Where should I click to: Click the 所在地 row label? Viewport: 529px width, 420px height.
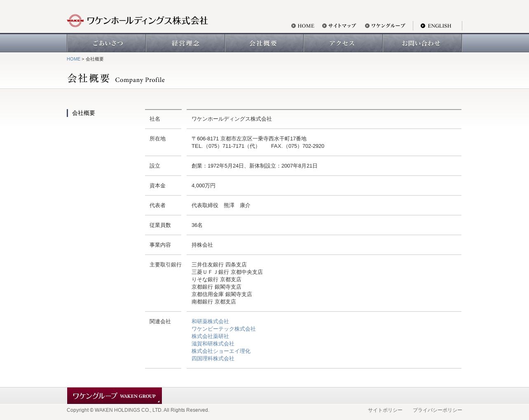pyautogui.click(x=157, y=139)
